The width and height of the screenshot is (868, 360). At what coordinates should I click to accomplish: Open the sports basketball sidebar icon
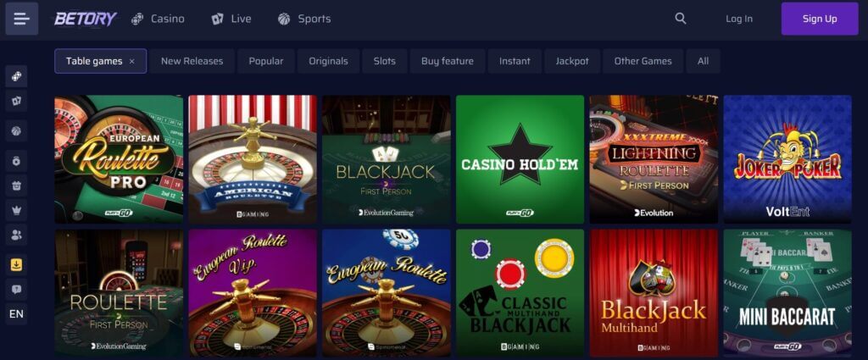point(17,131)
